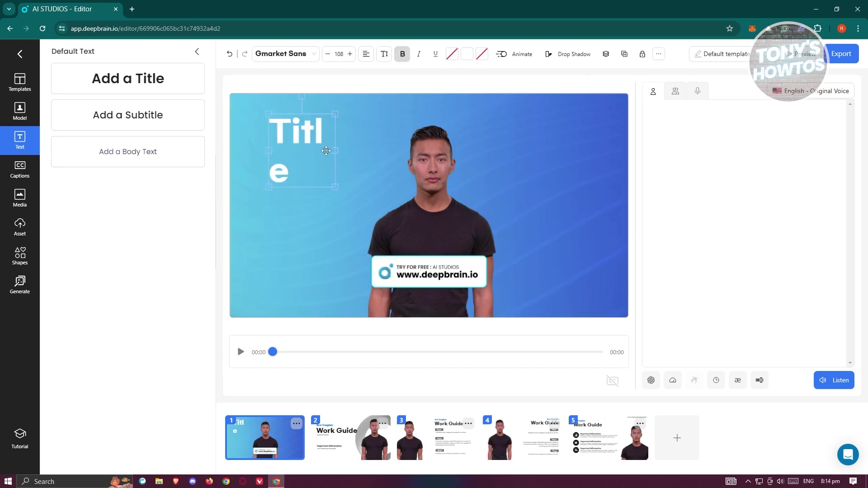Lock the selected element
Screen dimensions: 868x488
[642, 54]
